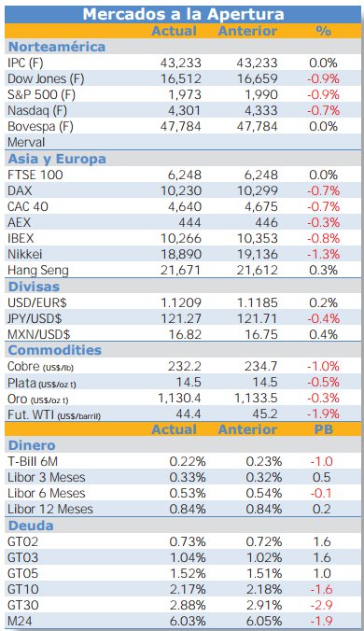
Task: Select the DAX actual value 10,230
Action: click(181, 190)
